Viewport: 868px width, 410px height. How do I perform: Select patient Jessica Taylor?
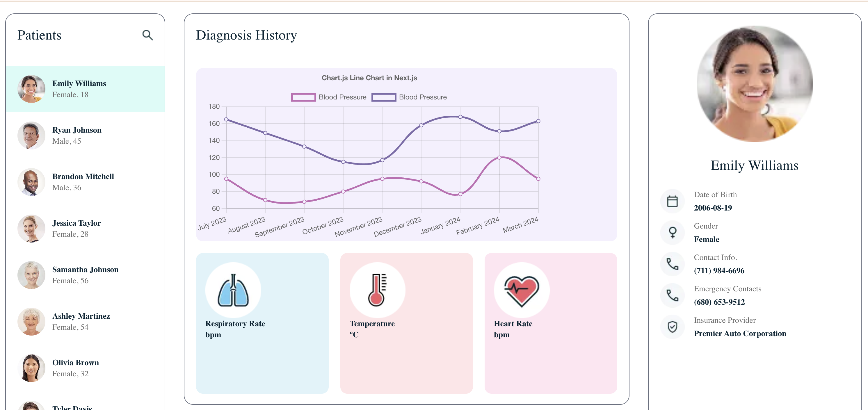(x=77, y=228)
